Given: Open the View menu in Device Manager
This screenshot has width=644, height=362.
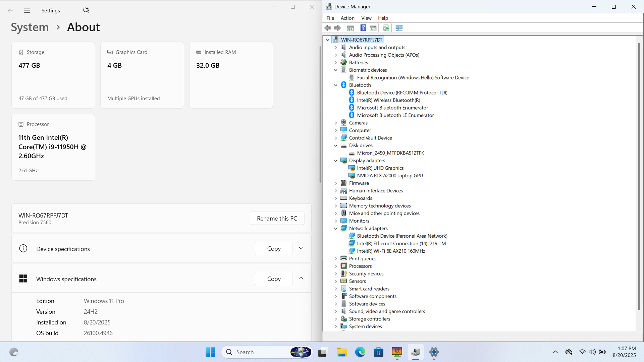Looking at the screenshot, I should [x=366, y=18].
